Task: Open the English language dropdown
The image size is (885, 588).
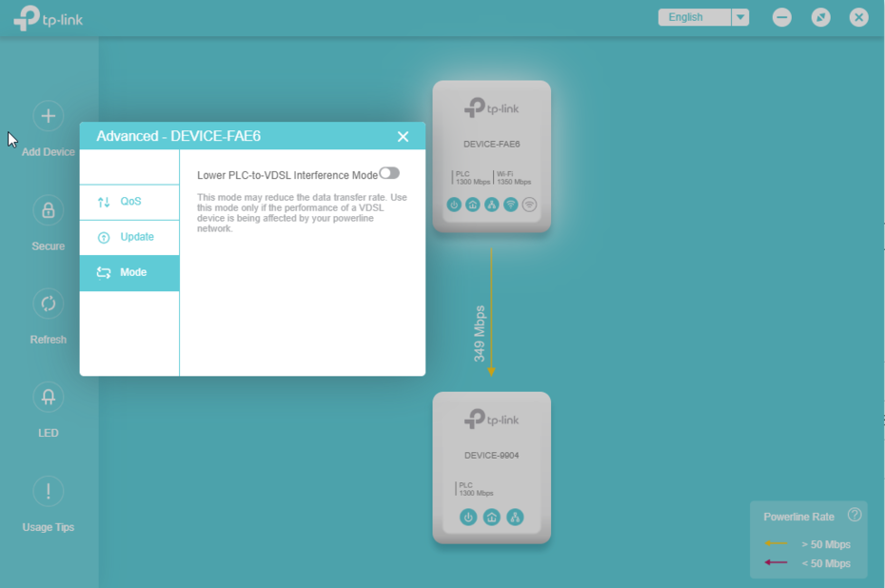Action: tap(703, 17)
